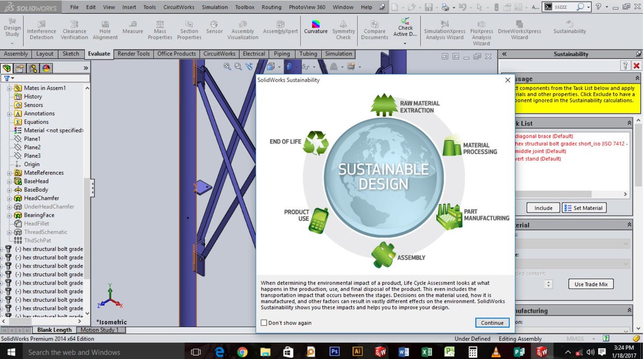Image resolution: width=644 pixels, height=359 pixels.
Task: Click Continue in the Sustainability dialog
Action: click(x=492, y=323)
